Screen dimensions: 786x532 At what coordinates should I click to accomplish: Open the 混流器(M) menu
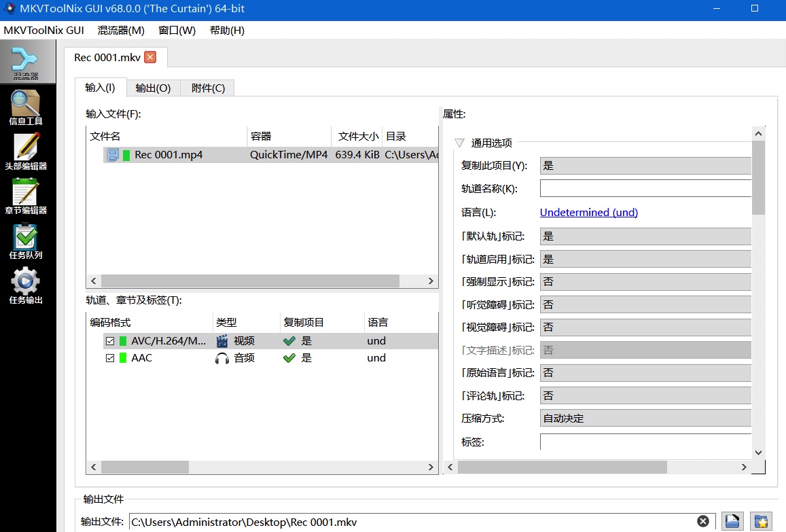click(x=121, y=30)
